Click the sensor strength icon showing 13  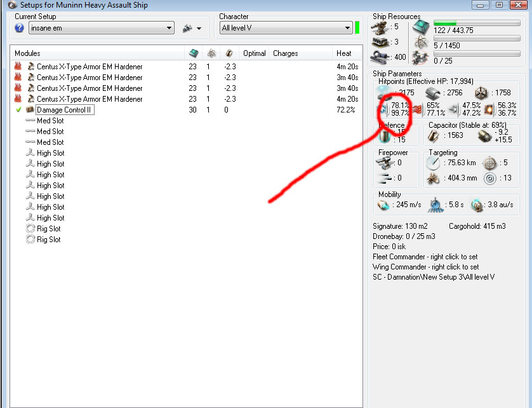[490, 179]
